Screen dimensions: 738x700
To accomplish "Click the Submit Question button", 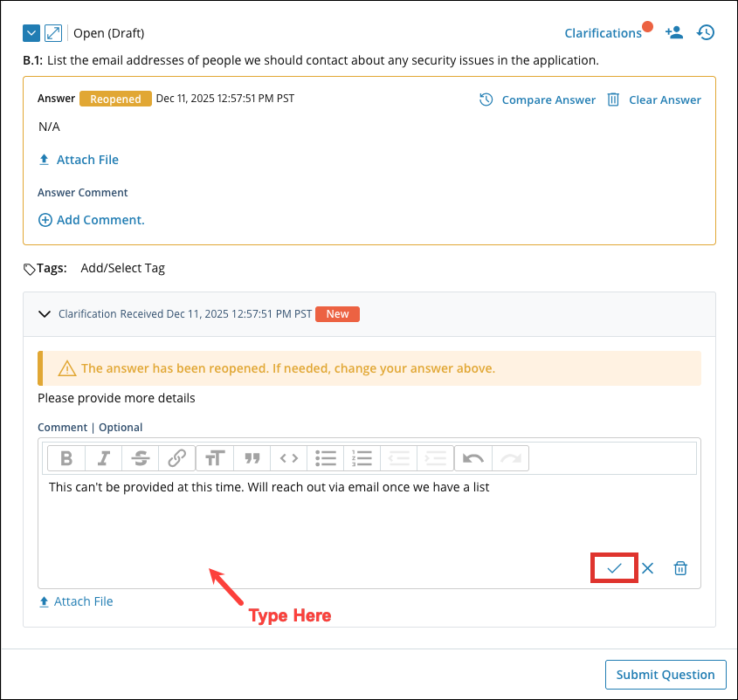I will pos(666,675).
